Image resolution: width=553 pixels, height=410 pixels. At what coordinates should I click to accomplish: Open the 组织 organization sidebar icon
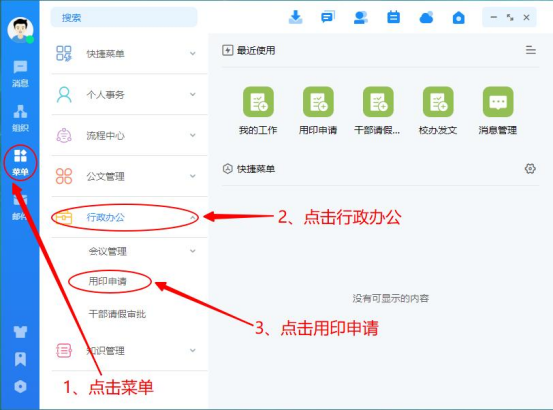(x=20, y=118)
